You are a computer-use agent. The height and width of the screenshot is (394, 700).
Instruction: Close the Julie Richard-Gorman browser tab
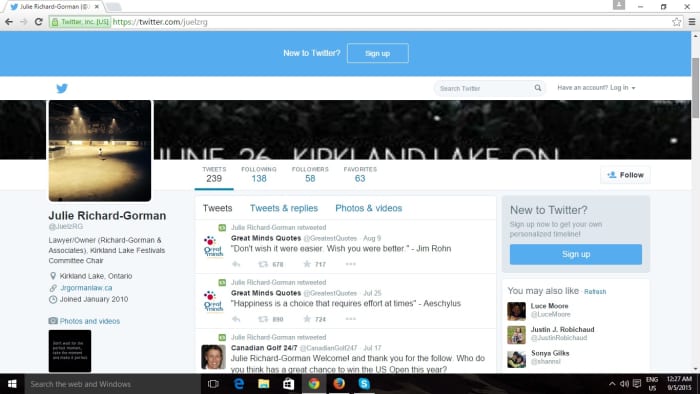coord(96,7)
